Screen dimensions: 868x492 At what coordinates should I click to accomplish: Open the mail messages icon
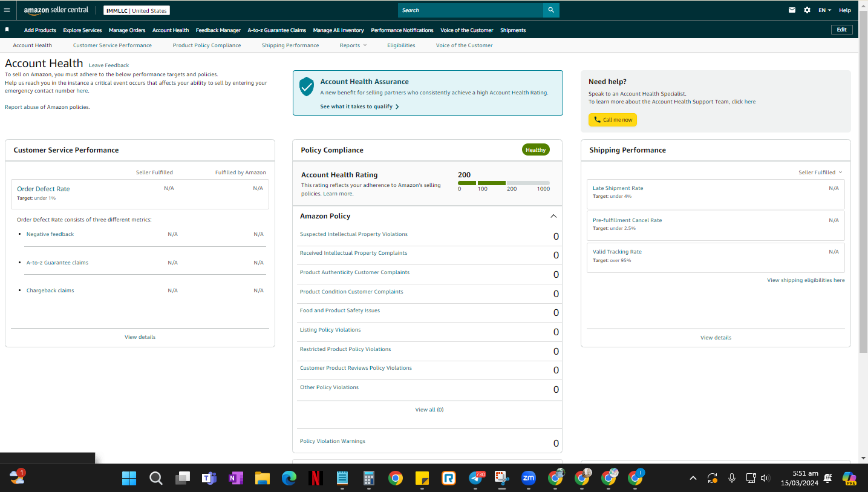click(792, 10)
